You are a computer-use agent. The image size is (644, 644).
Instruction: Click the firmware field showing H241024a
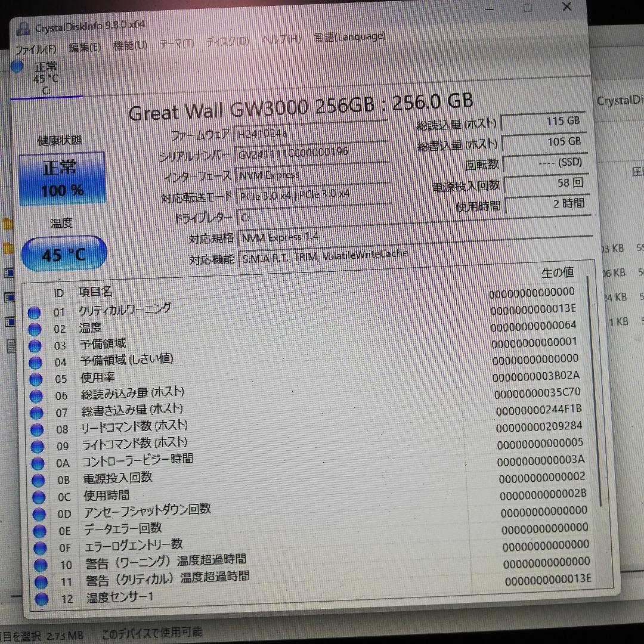coord(311,132)
